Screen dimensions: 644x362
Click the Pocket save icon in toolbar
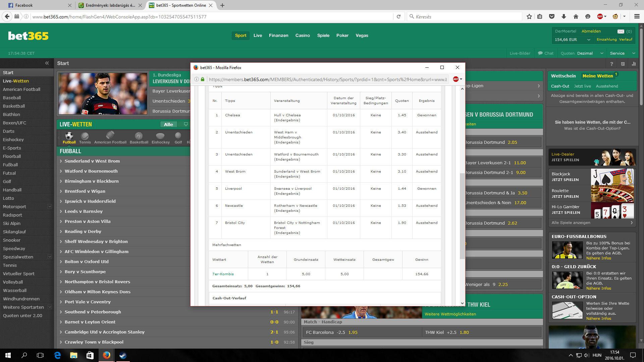click(551, 16)
